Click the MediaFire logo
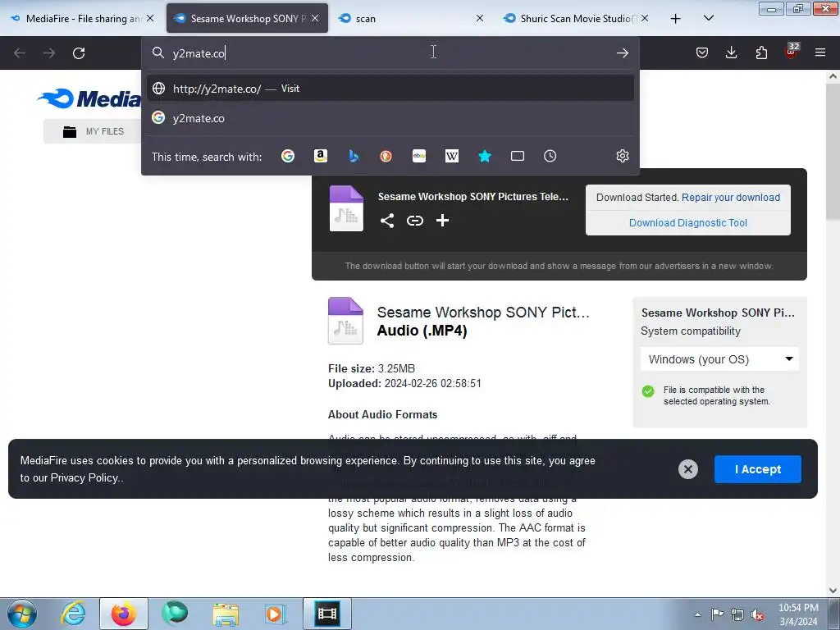The image size is (840, 630). click(x=89, y=98)
